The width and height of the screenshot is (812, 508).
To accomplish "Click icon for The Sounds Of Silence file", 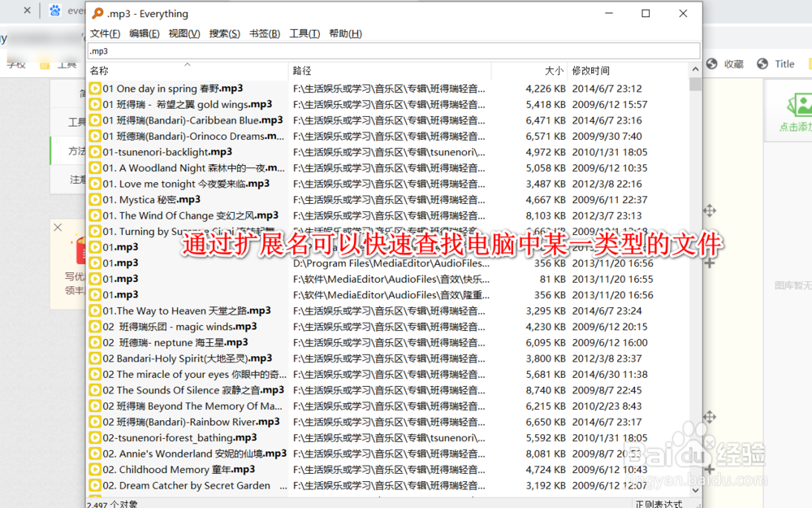I will (95, 390).
